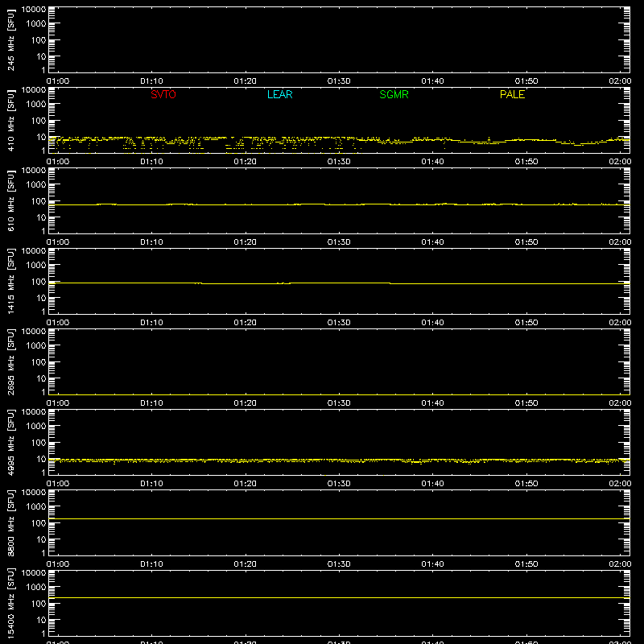Click the 100 tick label on the 610 MHz axis
Image resolution: width=644 pixels, height=644 pixels.
pyautogui.click(x=39, y=201)
